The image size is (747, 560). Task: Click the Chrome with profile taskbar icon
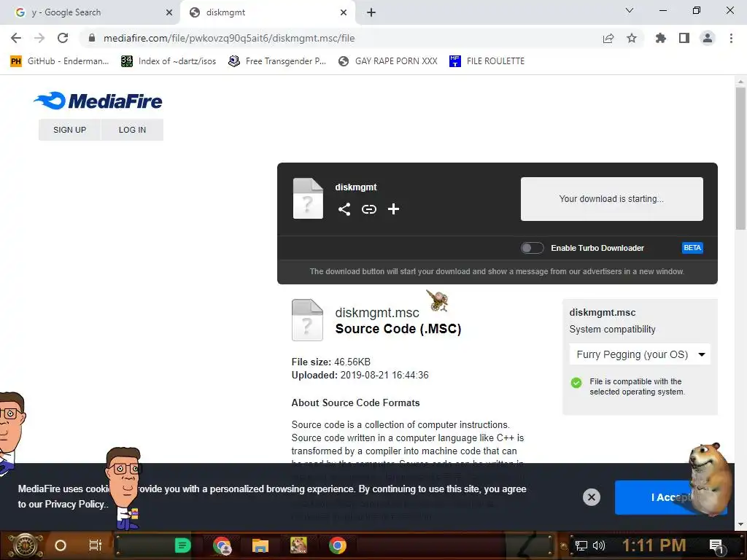coord(222,545)
